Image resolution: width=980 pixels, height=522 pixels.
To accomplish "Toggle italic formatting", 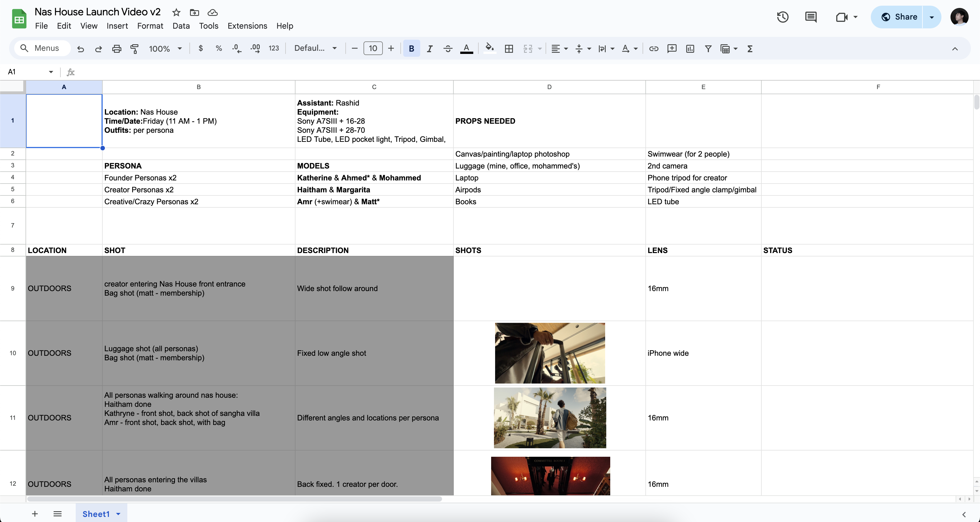I will (x=430, y=49).
